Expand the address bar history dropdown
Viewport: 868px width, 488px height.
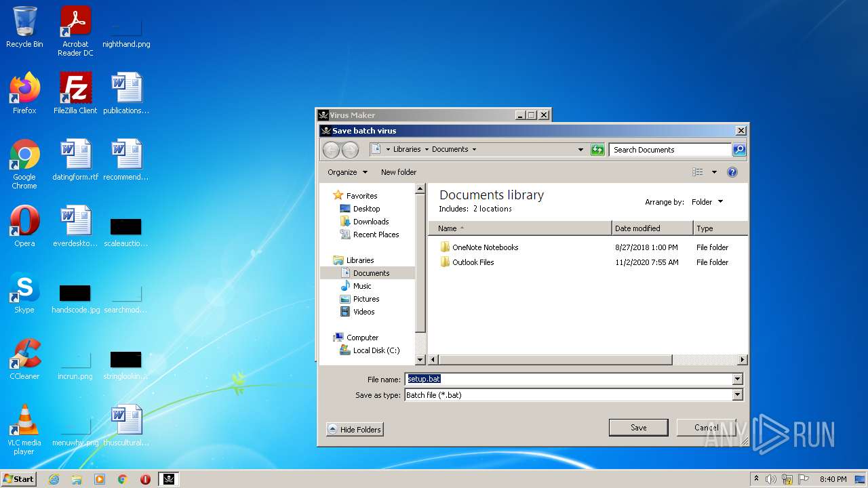[580, 150]
